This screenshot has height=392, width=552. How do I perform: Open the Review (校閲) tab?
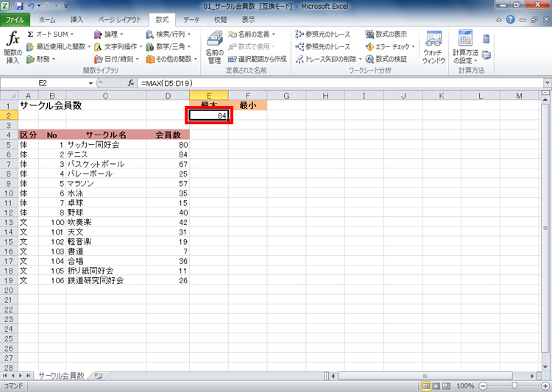click(x=220, y=20)
